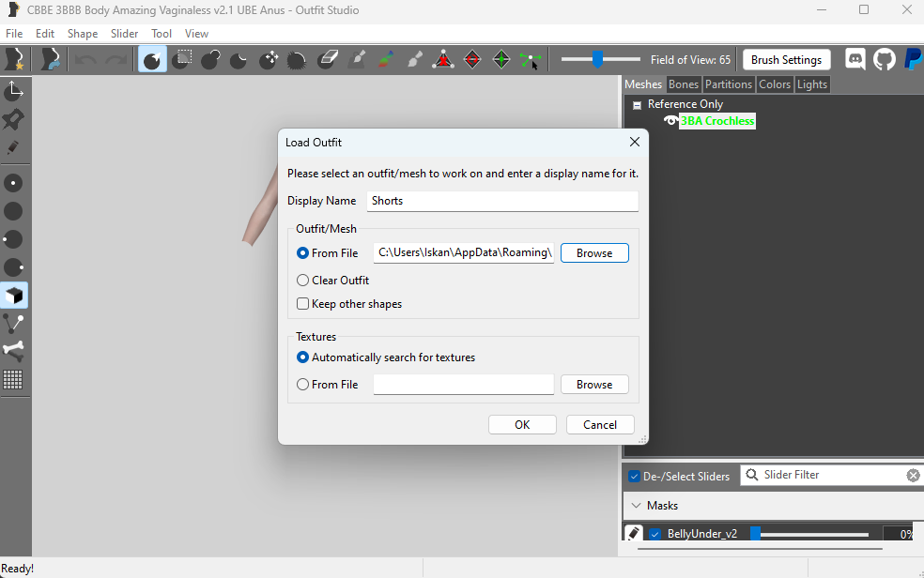924x578 pixels.
Task: Open the Tool menu
Action: click(162, 34)
